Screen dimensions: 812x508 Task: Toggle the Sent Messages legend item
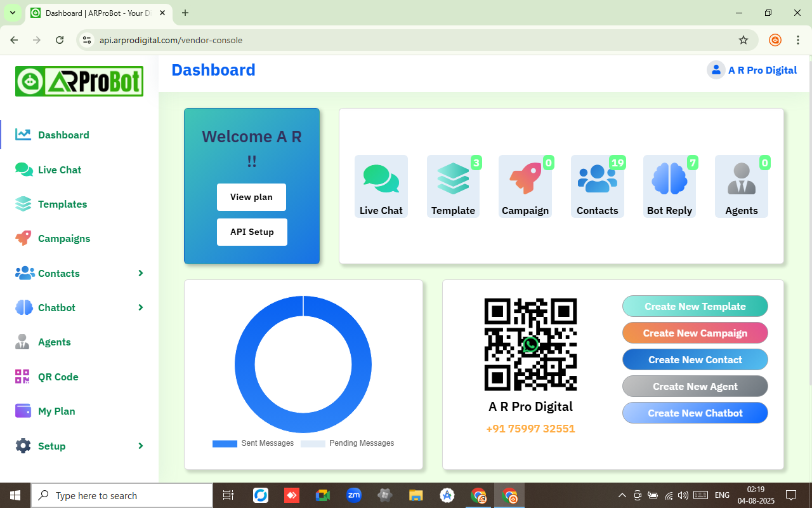(x=254, y=443)
